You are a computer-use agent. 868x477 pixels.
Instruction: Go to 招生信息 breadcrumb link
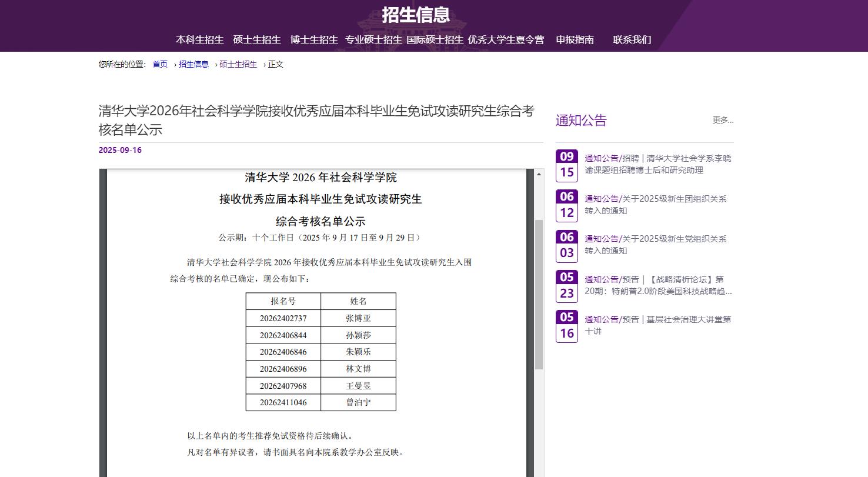[x=193, y=65]
